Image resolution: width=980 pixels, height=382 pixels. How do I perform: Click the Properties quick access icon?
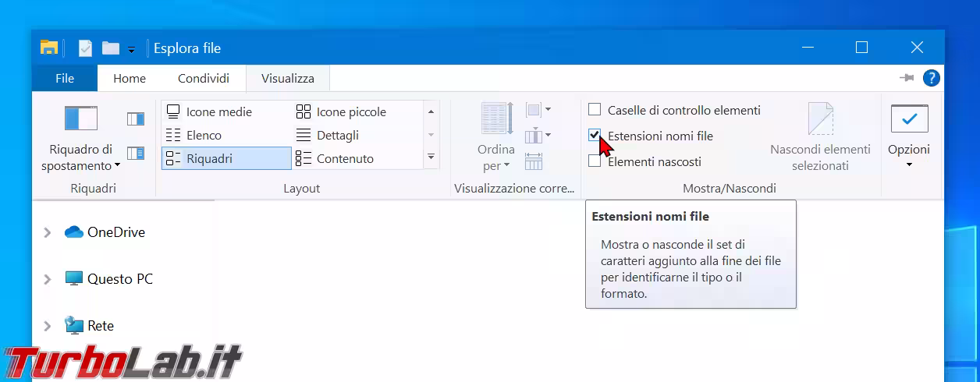pyautogui.click(x=85, y=48)
